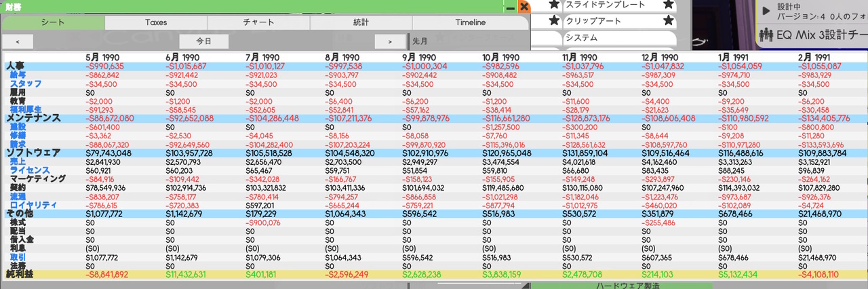Click the マーケティング row label

(37, 178)
